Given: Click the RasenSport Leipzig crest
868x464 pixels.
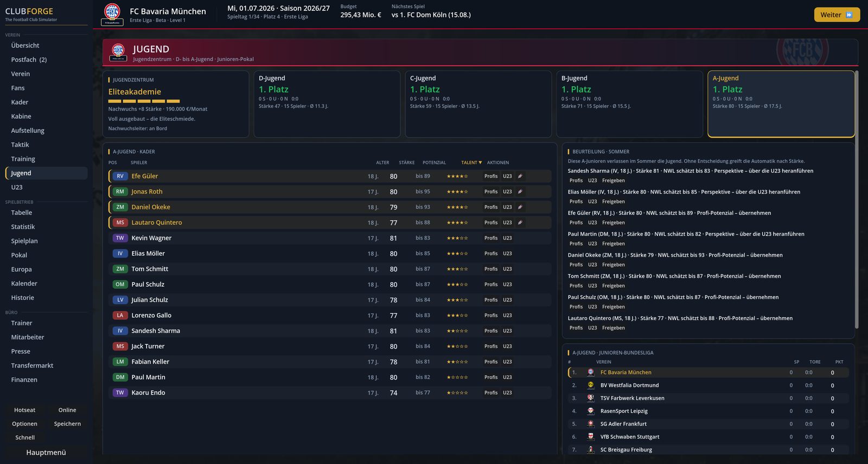Looking at the screenshot, I should 591,411.
